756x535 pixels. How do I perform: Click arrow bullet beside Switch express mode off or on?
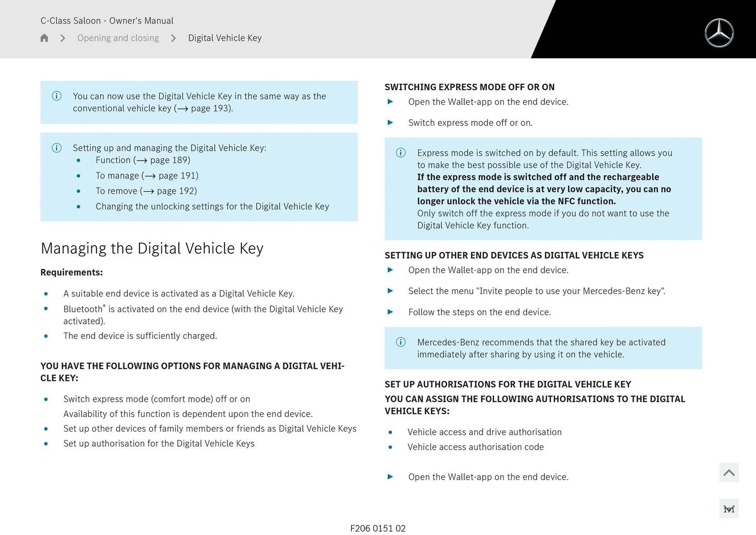(390, 123)
